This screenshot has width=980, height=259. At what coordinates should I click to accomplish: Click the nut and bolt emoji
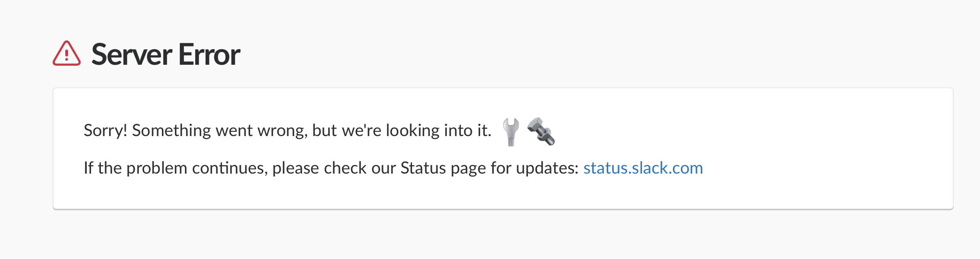(x=541, y=131)
